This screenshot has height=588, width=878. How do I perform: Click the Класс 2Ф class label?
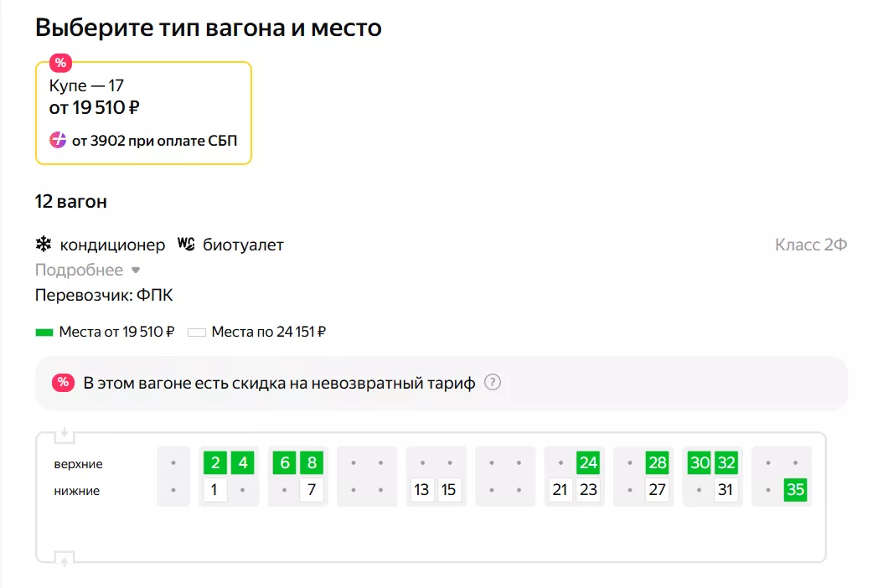[811, 245]
